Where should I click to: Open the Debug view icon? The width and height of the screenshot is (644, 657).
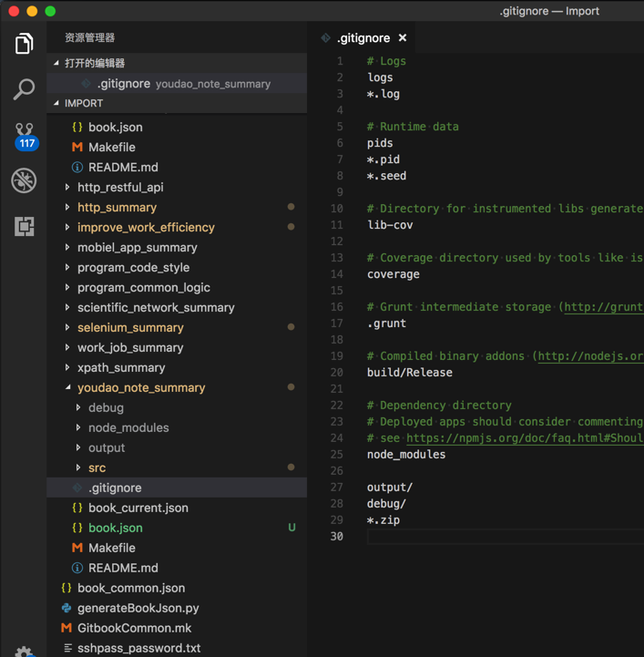pos(24,180)
